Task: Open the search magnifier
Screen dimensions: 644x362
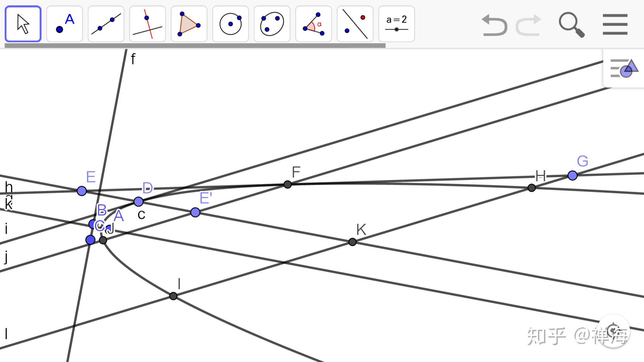Action: click(x=572, y=25)
